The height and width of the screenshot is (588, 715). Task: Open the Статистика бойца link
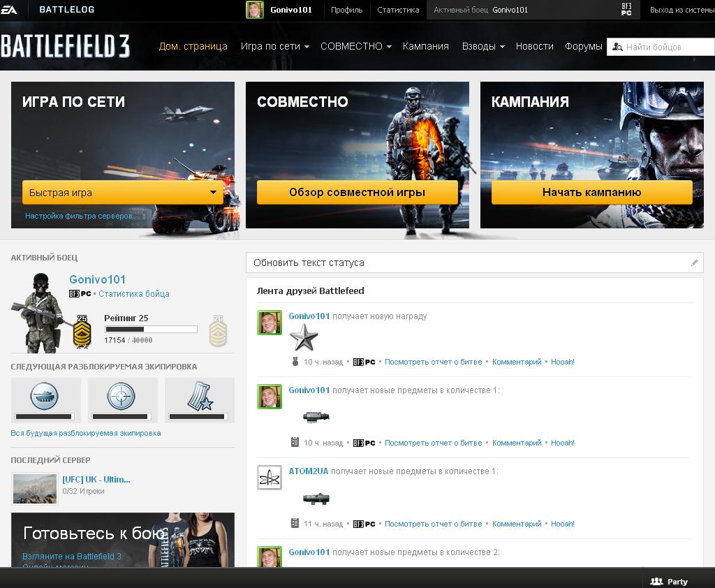(133, 294)
